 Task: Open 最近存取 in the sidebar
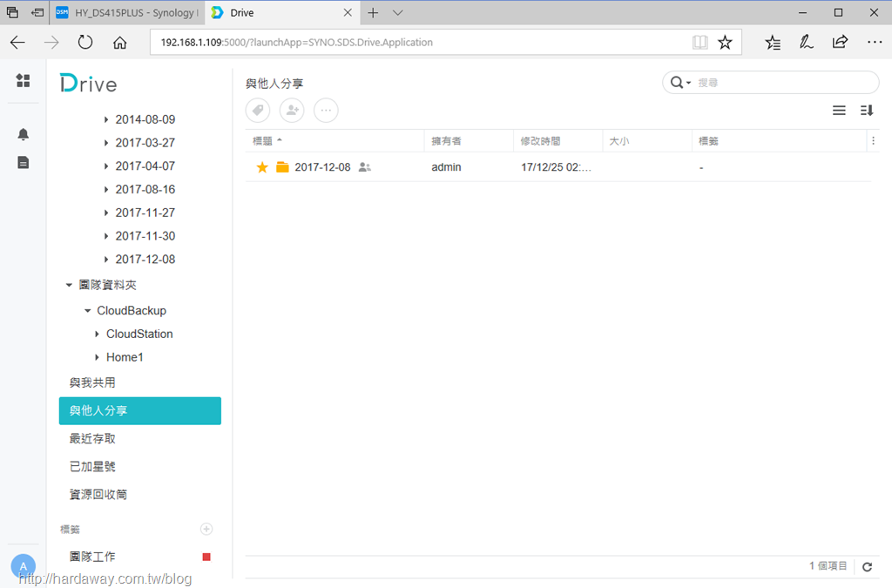[x=92, y=438]
